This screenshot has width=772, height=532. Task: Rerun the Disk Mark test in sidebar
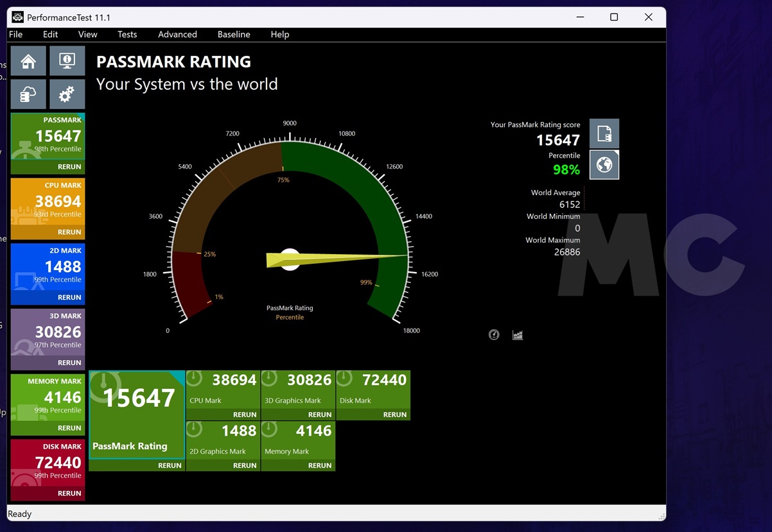(x=69, y=493)
